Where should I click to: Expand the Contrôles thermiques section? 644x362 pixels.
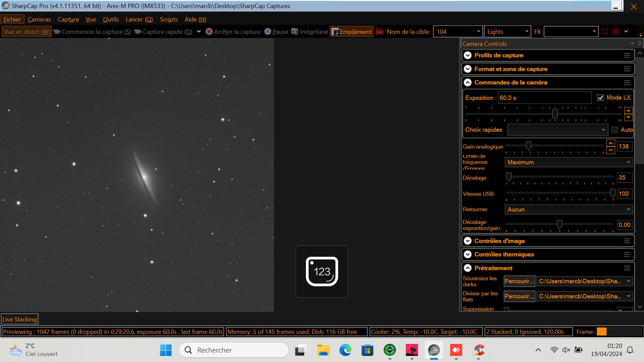468,254
